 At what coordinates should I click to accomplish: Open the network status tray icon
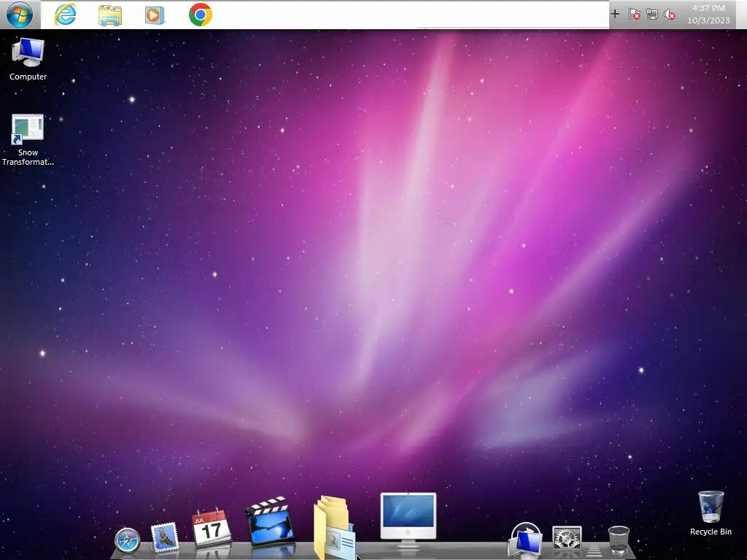652,15
